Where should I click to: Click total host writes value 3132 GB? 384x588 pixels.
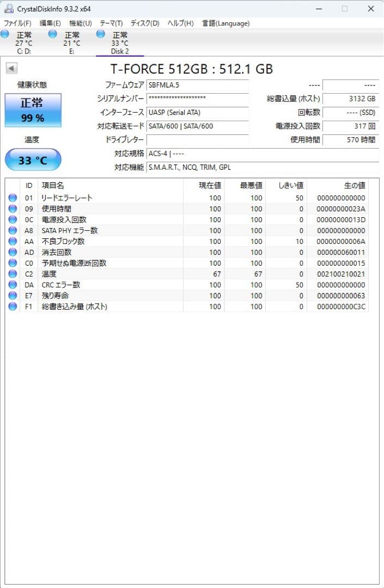(x=351, y=99)
